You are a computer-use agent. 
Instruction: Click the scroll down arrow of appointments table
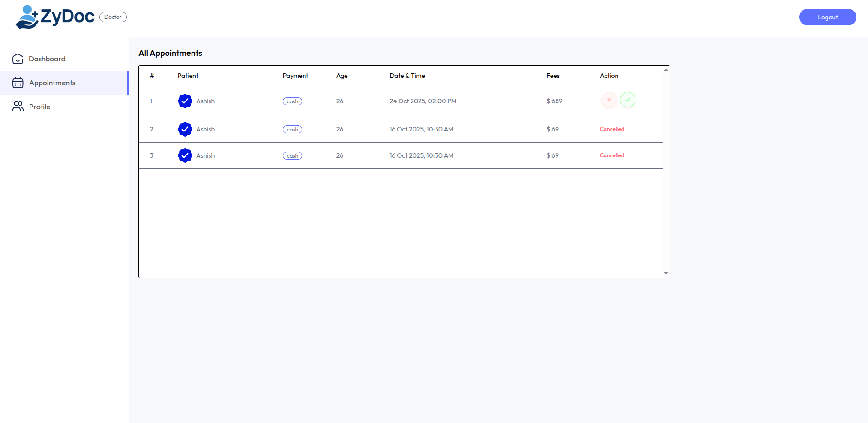tap(666, 274)
